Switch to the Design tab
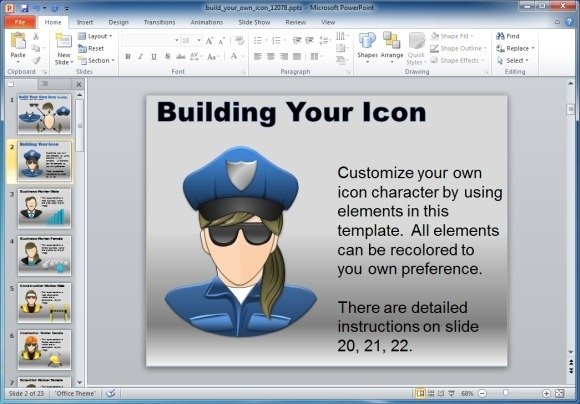 118,22
